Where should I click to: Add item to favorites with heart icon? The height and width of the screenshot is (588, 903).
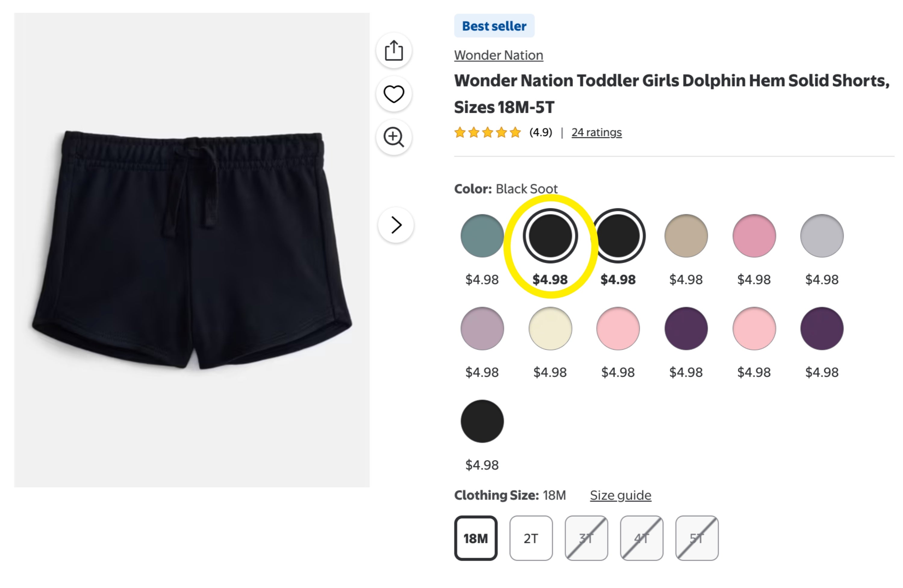[394, 94]
